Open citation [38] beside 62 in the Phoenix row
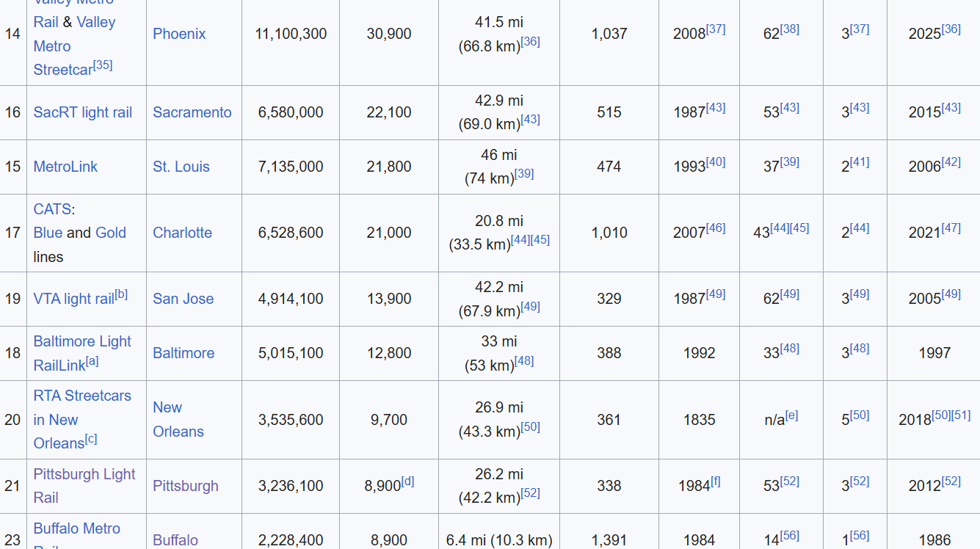This screenshot has height=549, width=980. point(790,29)
